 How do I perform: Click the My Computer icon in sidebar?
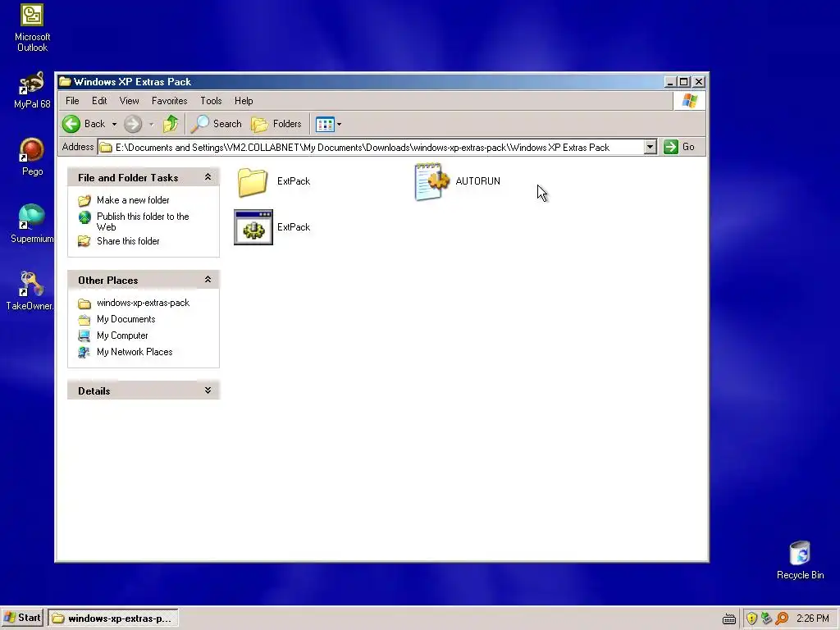pyautogui.click(x=84, y=336)
